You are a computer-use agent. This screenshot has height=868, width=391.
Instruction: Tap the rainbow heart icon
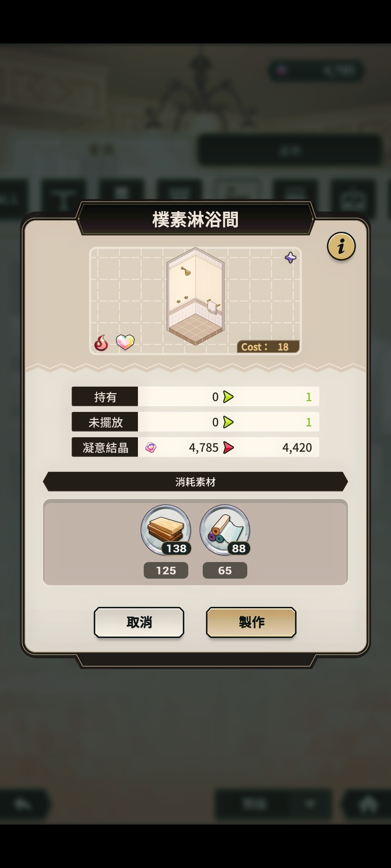pyautogui.click(x=125, y=342)
